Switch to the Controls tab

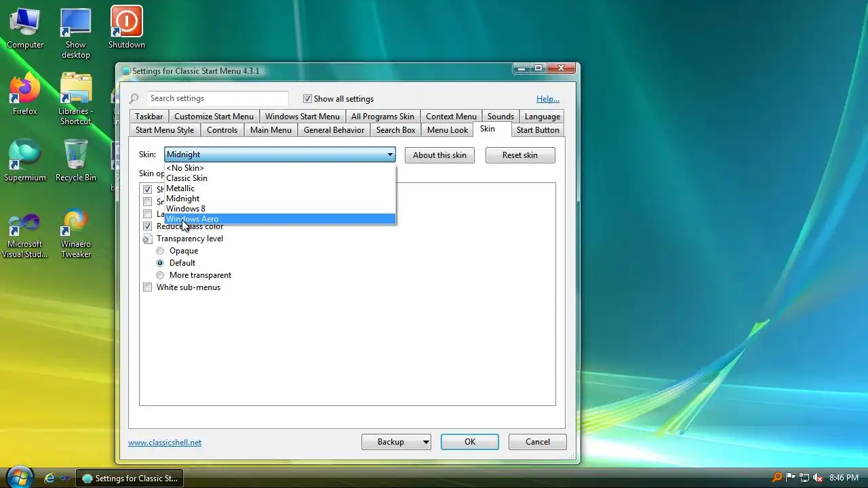[x=222, y=130]
